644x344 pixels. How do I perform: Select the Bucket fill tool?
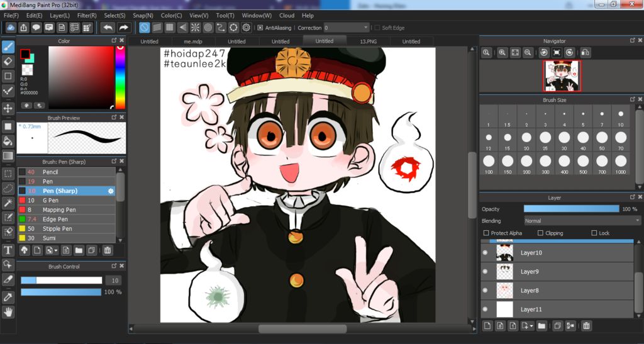tap(8, 141)
